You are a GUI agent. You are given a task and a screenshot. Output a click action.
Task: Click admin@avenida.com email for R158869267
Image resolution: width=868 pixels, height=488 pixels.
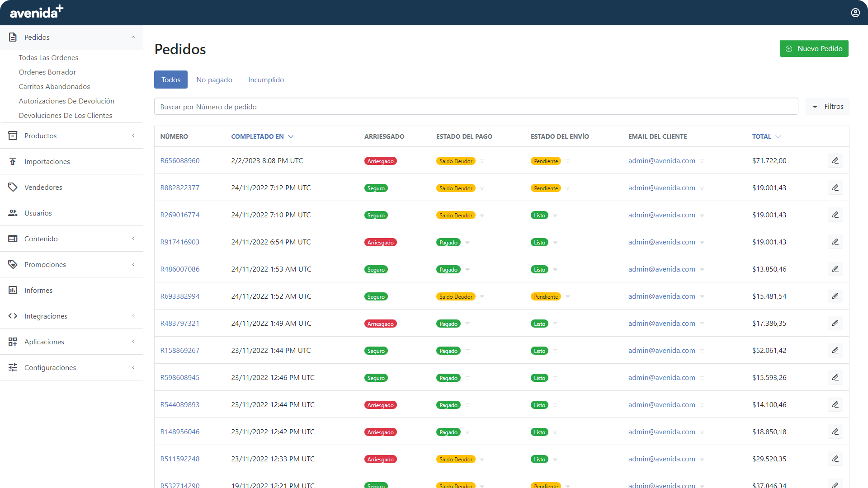pos(662,350)
